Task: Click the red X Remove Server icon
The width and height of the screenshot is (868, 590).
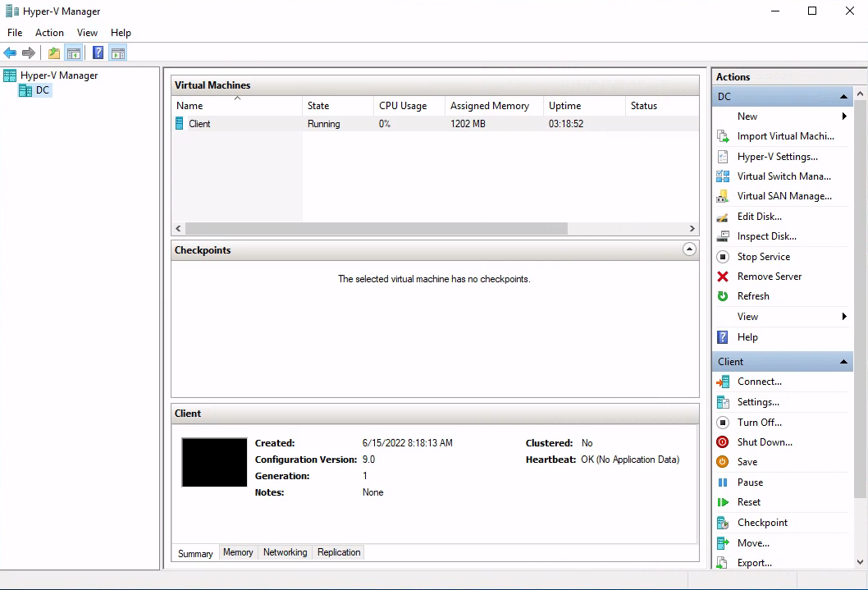Action: click(723, 277)
